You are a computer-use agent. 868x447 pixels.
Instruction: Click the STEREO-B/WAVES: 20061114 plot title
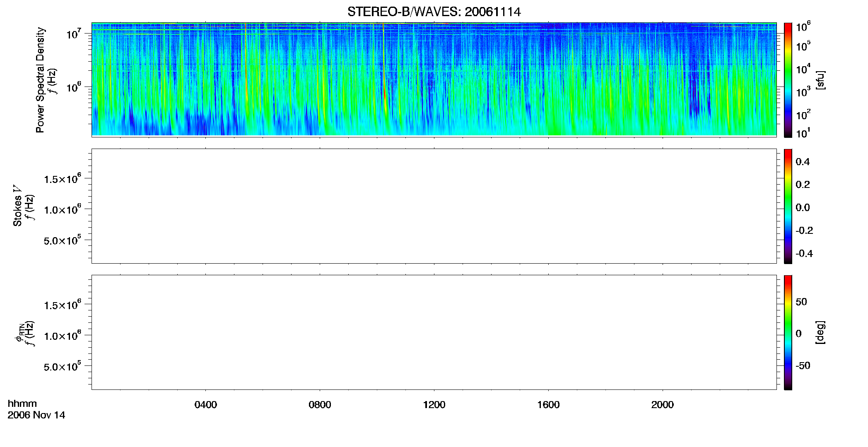(x=434, y=12)
